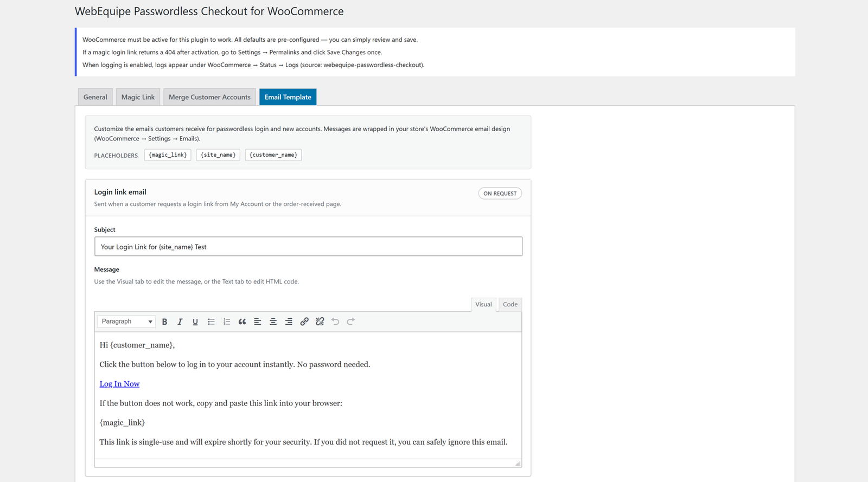The width and height of the screenshot is (868, 482).
Task: Center align the text
Action: point(273,322)
